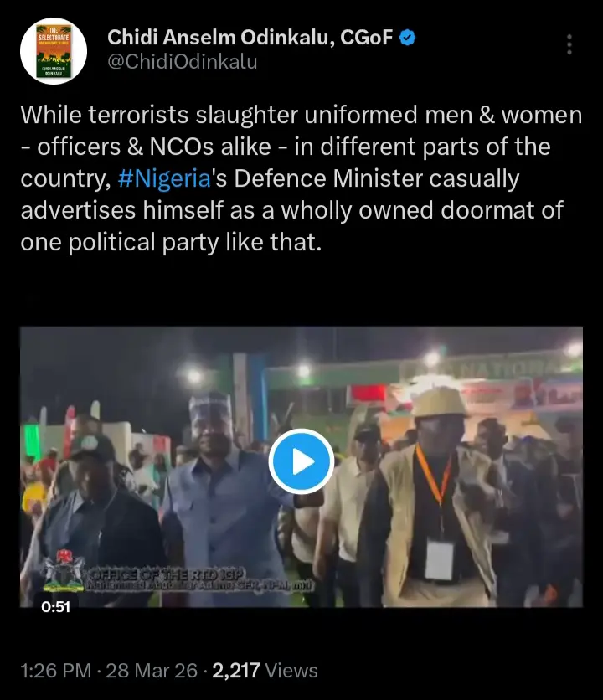Open the three-dot more options menu
Viewport: 603px width, 700px height.
569,44
